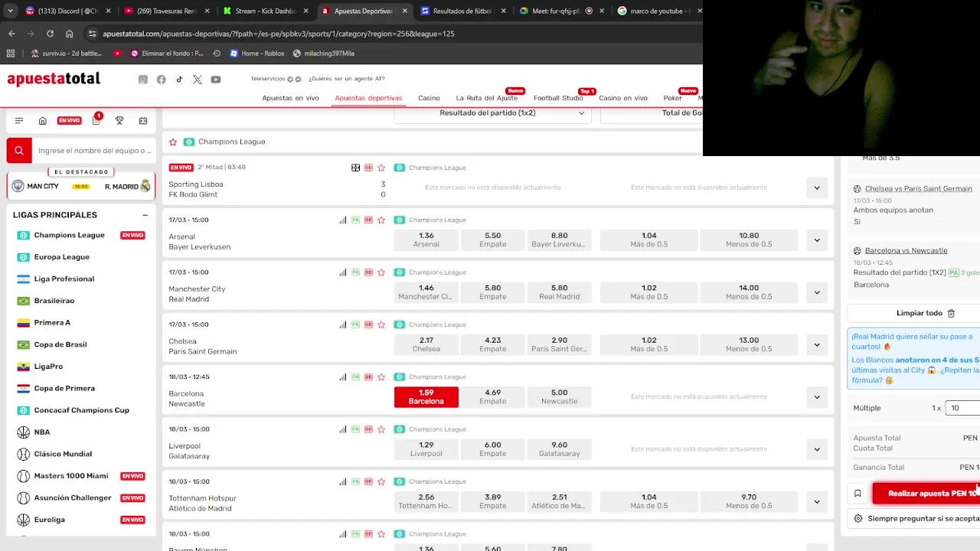Select Brasileirao in leagues list
The width and height of the screenshot is (980, 551).
[x=54, y=301]
